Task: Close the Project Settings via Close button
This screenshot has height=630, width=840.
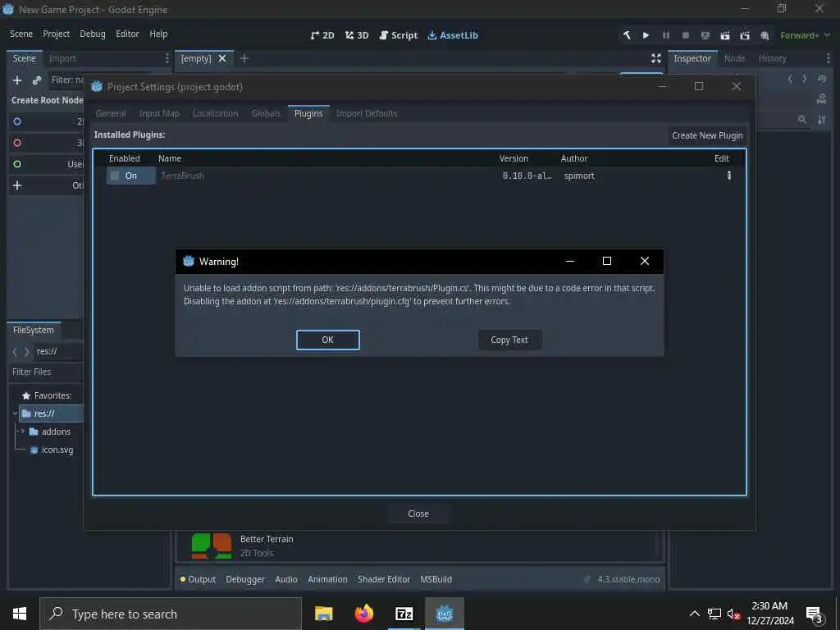Action: click(418, 514)
